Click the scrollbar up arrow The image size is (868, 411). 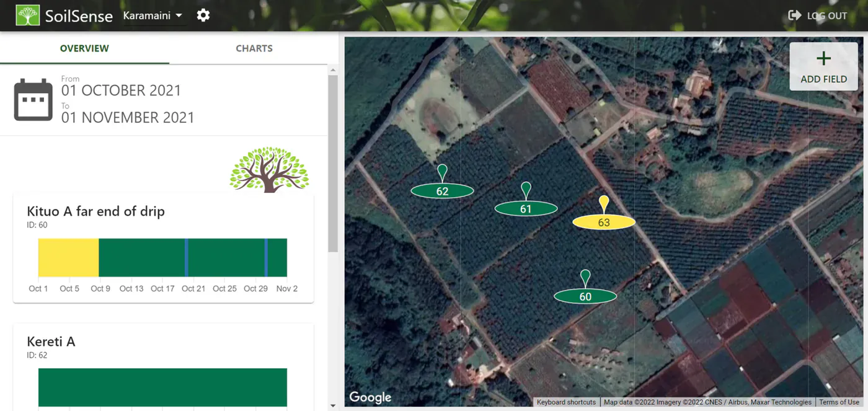pos(333,70)
